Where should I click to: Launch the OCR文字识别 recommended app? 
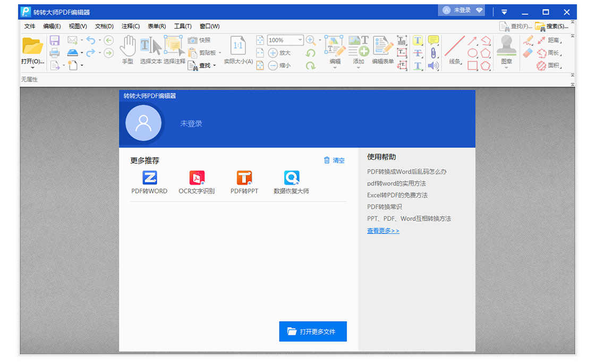point(197,183)
